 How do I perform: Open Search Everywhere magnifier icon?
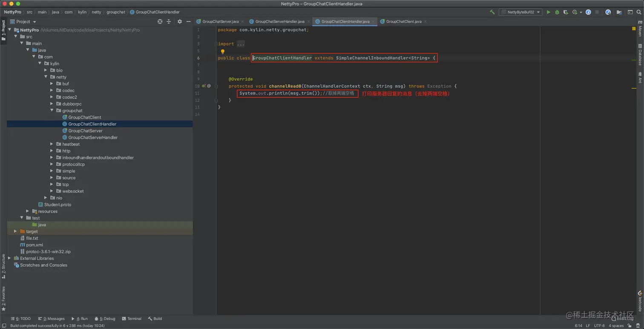(639, 12)
